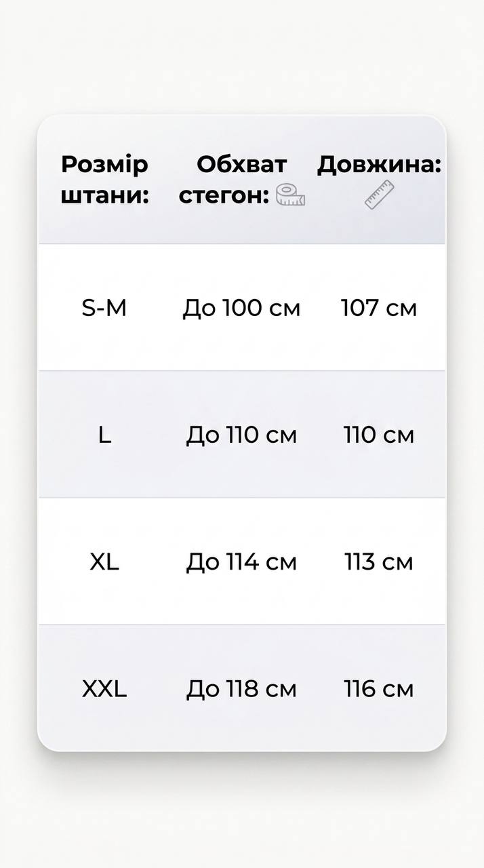Image resolution: width=484 pixels, height=868 pixels.
Task: Click the word Обхват in header
Action: 242,165
